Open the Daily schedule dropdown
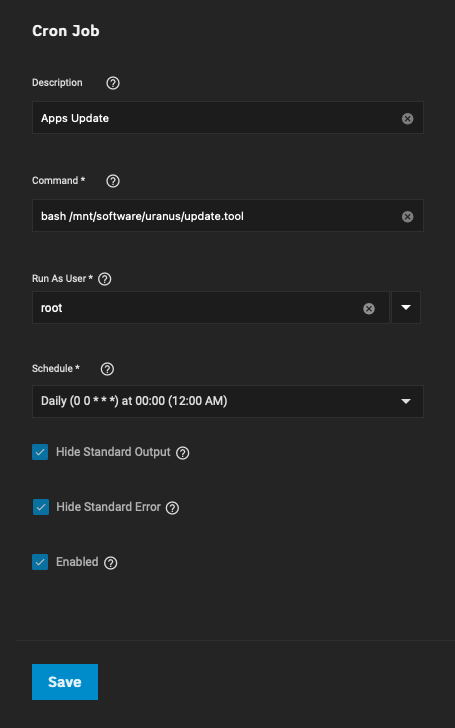Screen dimensions: 455x728 [x=228, y=401]
